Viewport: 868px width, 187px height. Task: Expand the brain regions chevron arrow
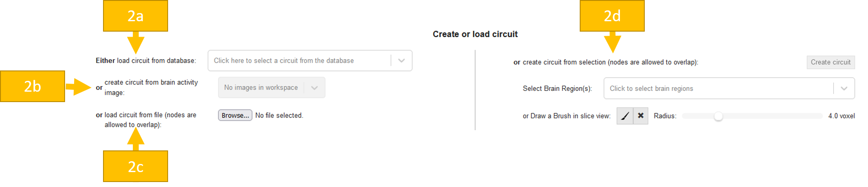point(844,89)
